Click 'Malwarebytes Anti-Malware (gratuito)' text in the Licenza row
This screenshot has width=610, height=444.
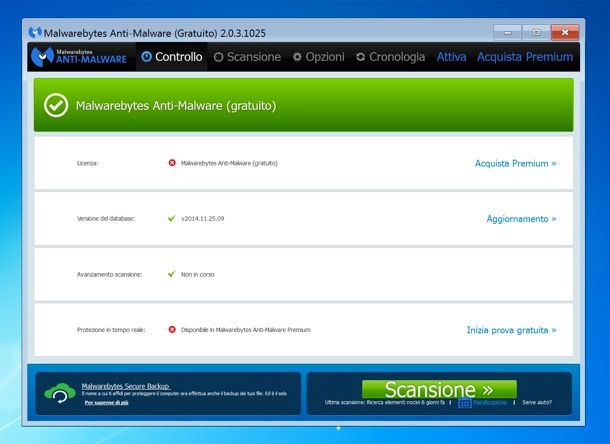(x=230, y=163)
